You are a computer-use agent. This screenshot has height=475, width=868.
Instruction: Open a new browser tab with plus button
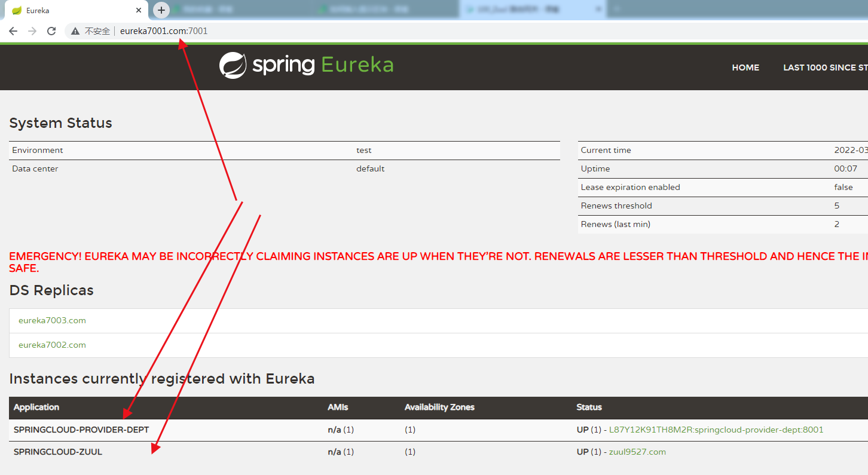(x=161, y=10)
